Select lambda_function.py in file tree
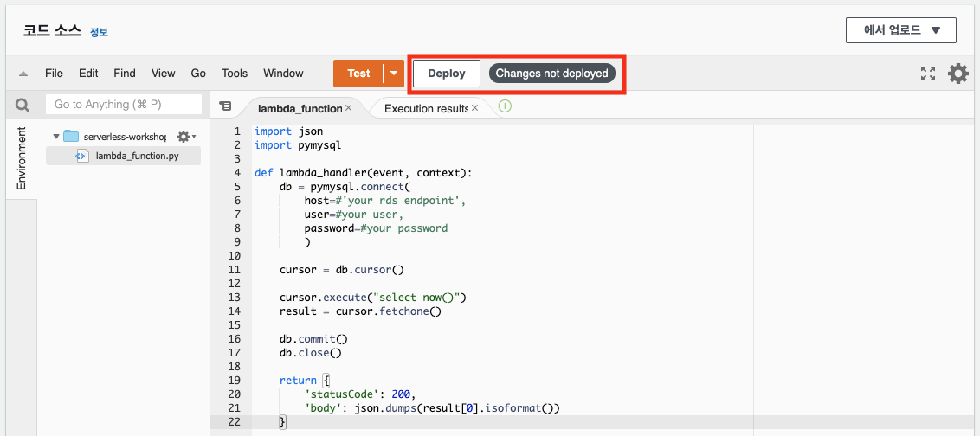This screenshot has height=436, width=980. (x=137, y=157)
